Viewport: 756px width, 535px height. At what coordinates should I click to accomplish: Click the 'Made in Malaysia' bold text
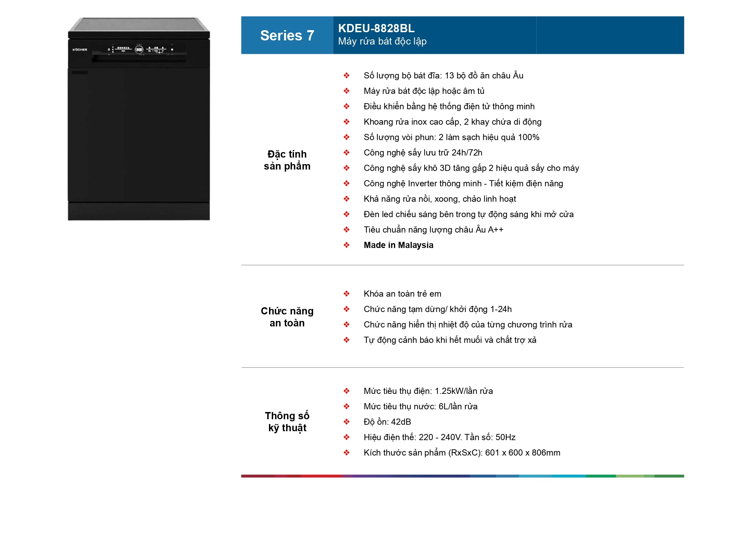[398, 245]
